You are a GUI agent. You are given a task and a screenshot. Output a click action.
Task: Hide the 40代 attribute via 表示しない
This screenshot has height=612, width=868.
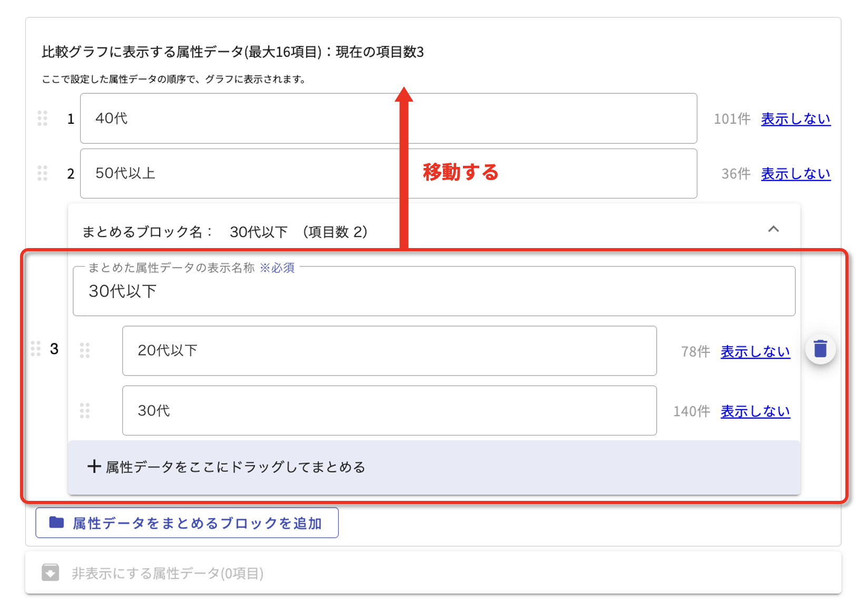pyautogui.click(x=795, y=119)
